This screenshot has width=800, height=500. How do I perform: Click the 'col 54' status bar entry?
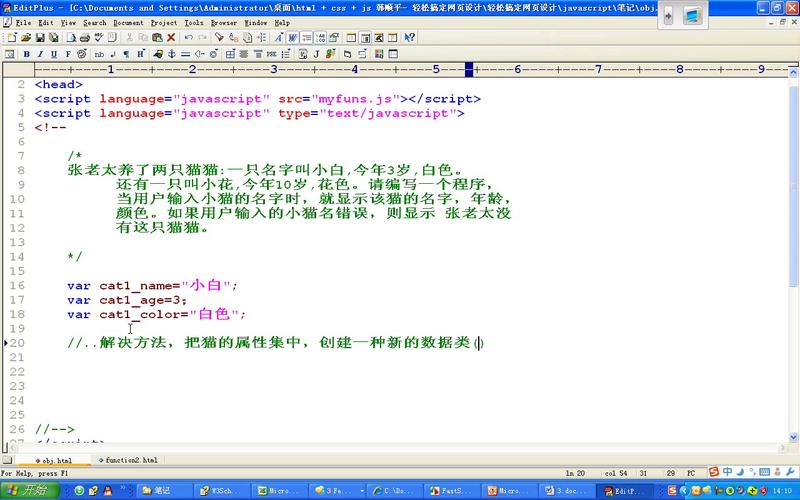pos(616,473)
